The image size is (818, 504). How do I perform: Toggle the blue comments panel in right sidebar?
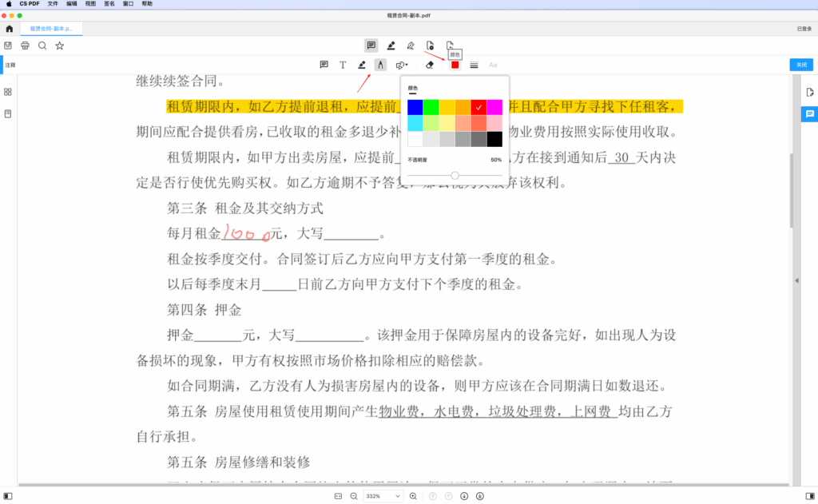810,113
